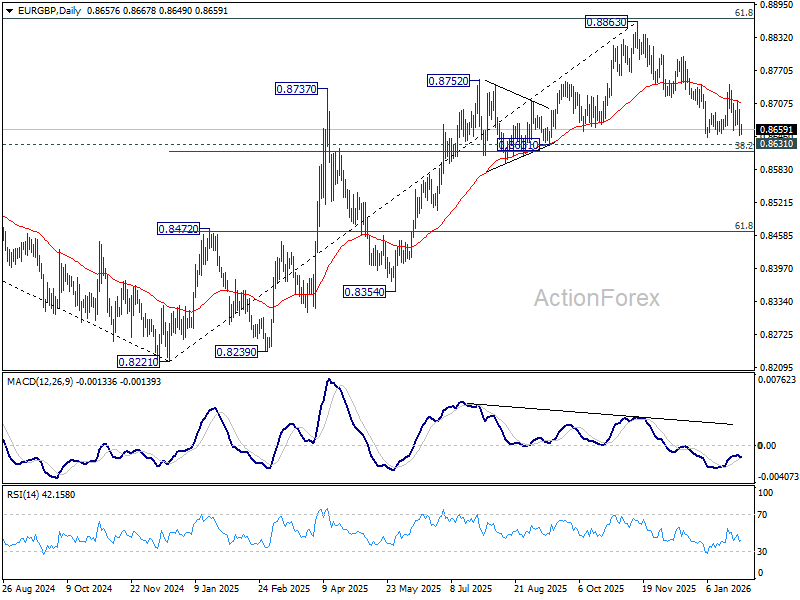800x600 pixels.
Task: Click the 0.86310 level tag on price axis
Action: tap(776, 143)
